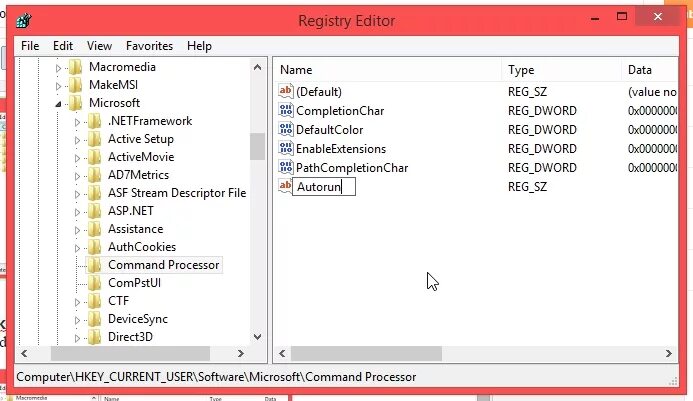Click the CompletionChar DWORD icon
This screenshot has height=401, width=693.
click(286, 111)
